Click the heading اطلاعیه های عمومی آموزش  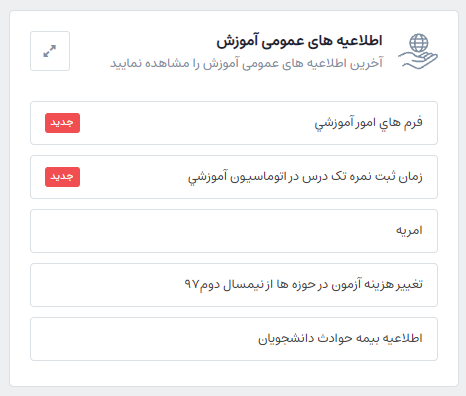pos(299,41)
